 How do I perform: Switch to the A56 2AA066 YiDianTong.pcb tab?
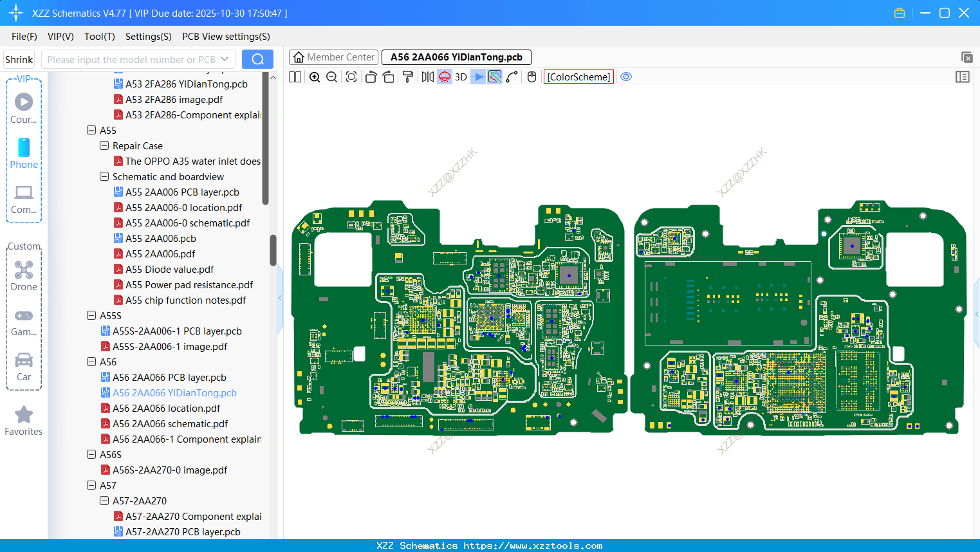456,57
